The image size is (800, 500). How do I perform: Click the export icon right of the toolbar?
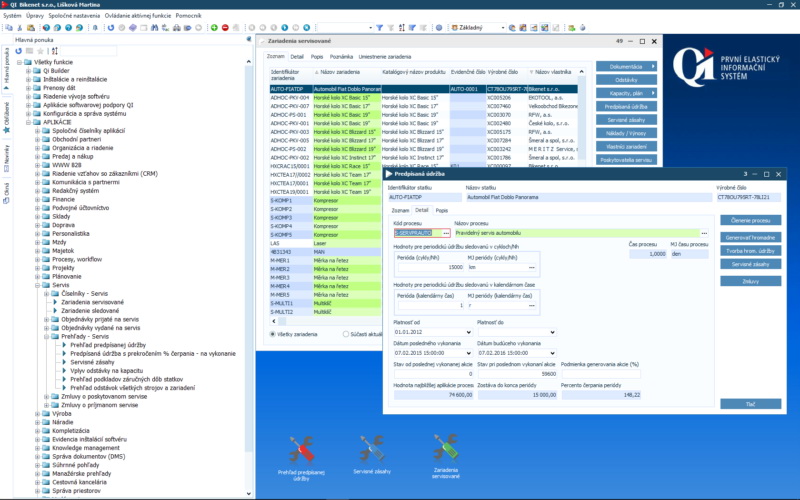click(x=571, y=28)
